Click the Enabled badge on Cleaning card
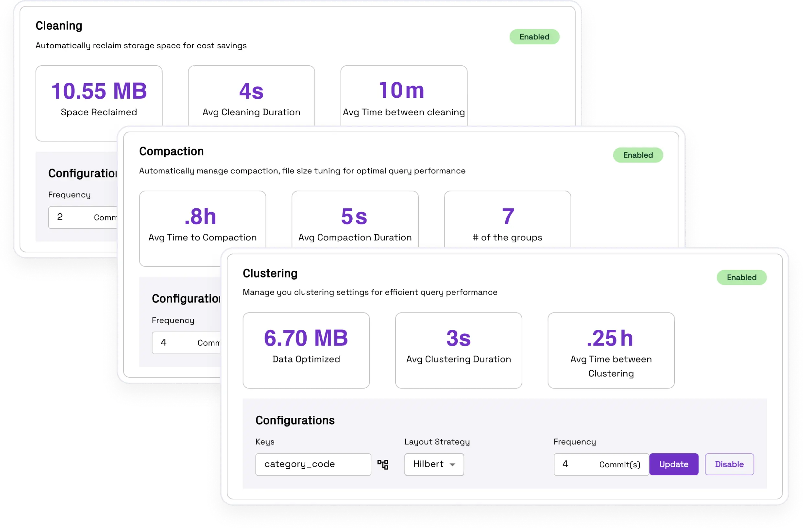803x532 pixels. 534,37
